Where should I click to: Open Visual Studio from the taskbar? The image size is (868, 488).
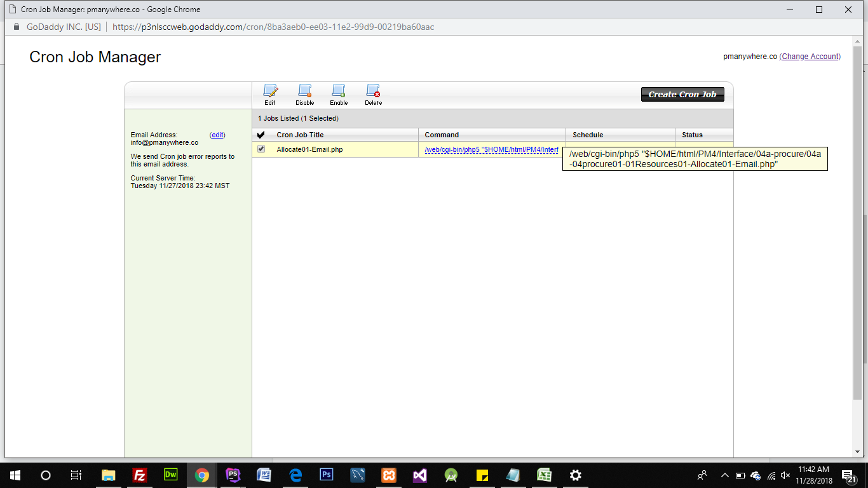tap(419, 475)
